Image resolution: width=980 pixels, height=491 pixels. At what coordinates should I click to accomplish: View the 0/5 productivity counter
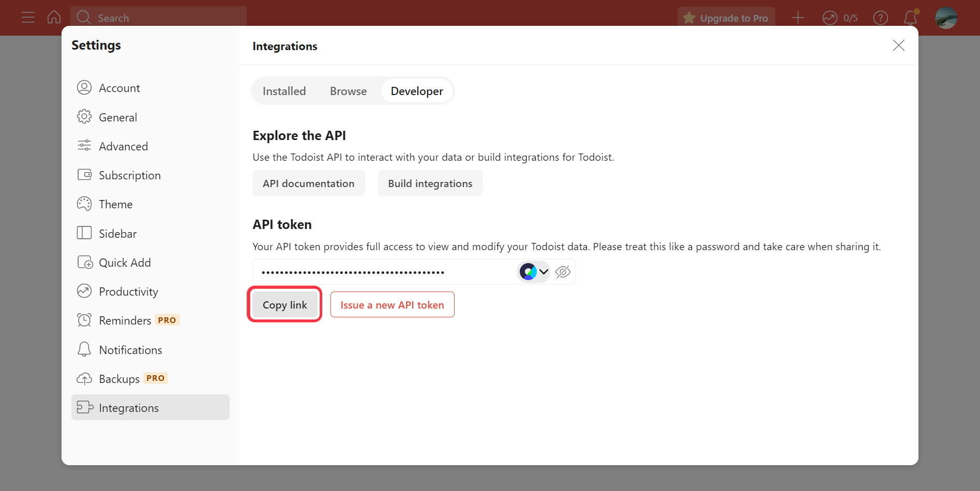click(x=839, y=17)
